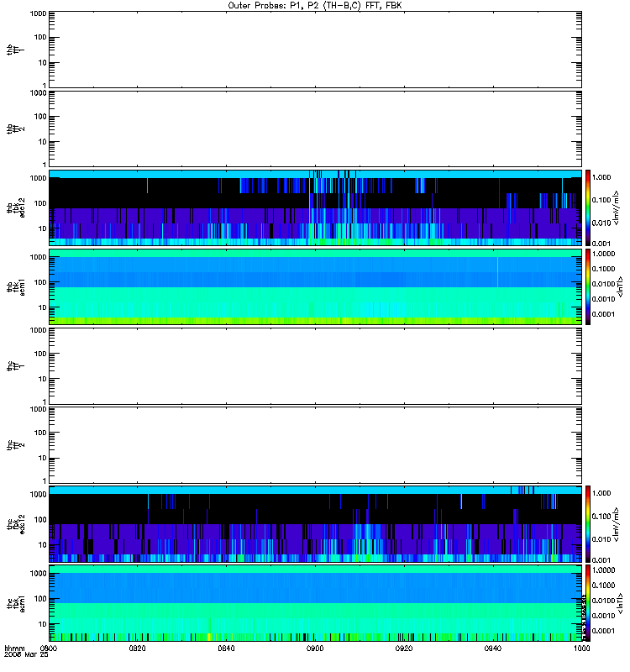630x672 pixels.
Task: Click the 0.100 value on thb edc12 colorbar
Action: coord(601,200)
